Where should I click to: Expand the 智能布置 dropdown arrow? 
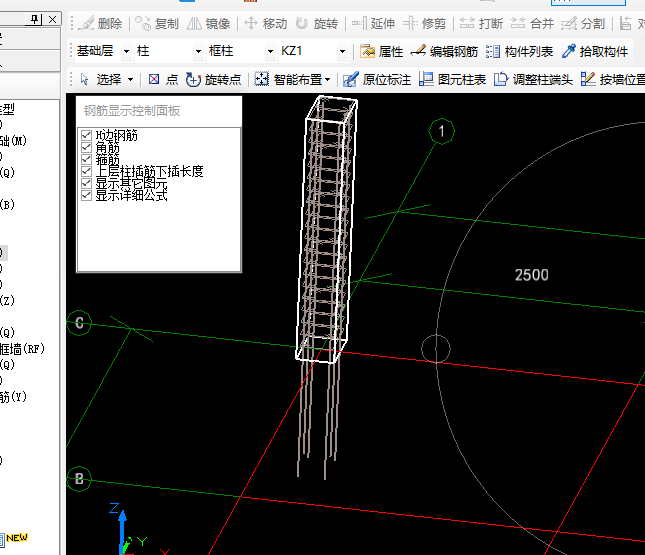327,79
